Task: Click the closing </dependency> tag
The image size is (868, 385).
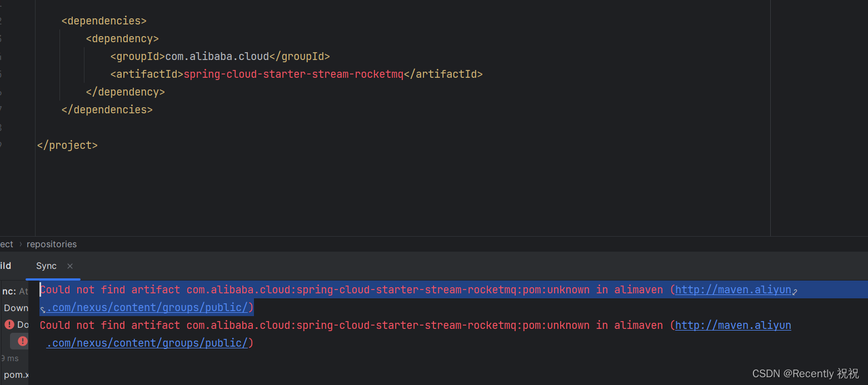Action: (126, 92)
